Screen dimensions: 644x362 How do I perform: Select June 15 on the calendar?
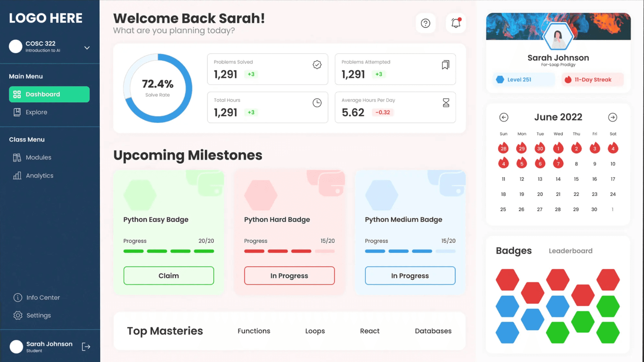click(576, 179)
